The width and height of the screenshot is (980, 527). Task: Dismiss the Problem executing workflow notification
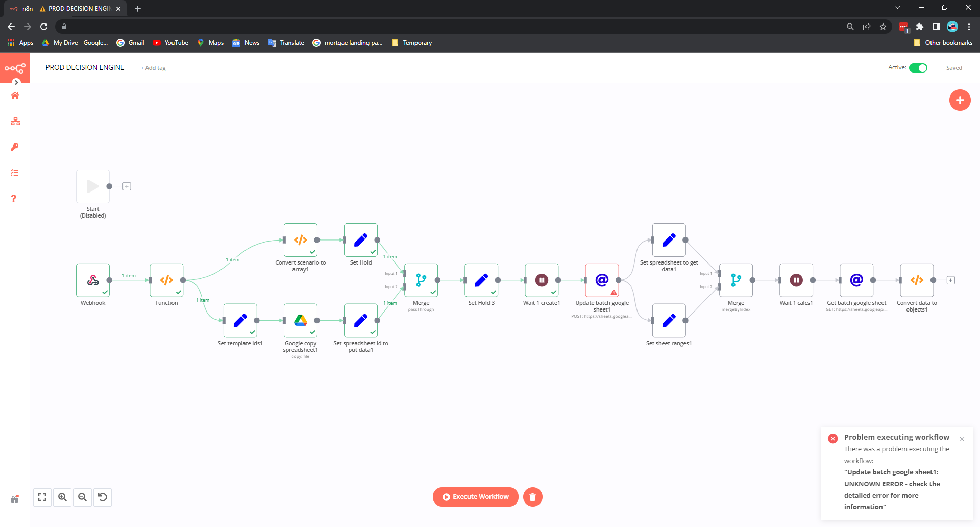coord(962,439)
